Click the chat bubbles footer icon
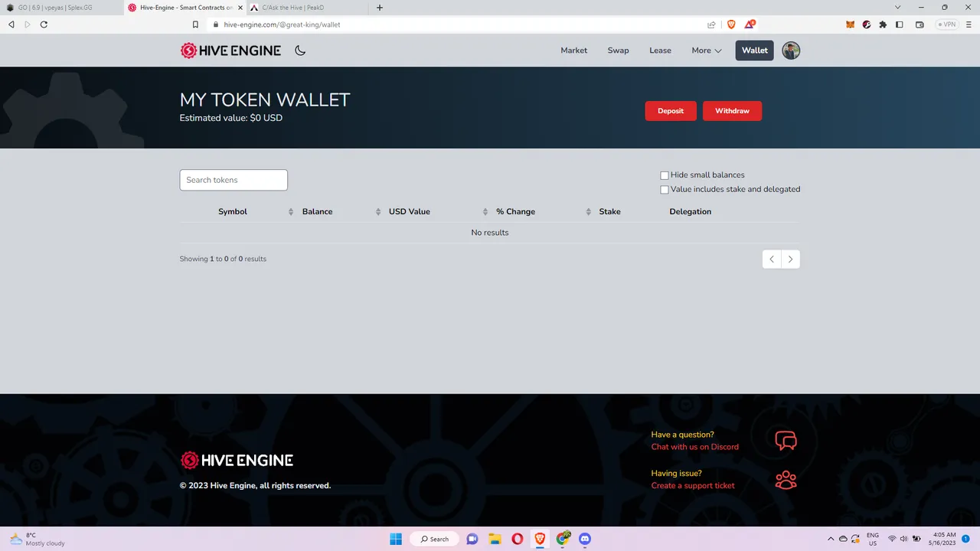This screenshot has height=551, width=980. coord(786,441)
